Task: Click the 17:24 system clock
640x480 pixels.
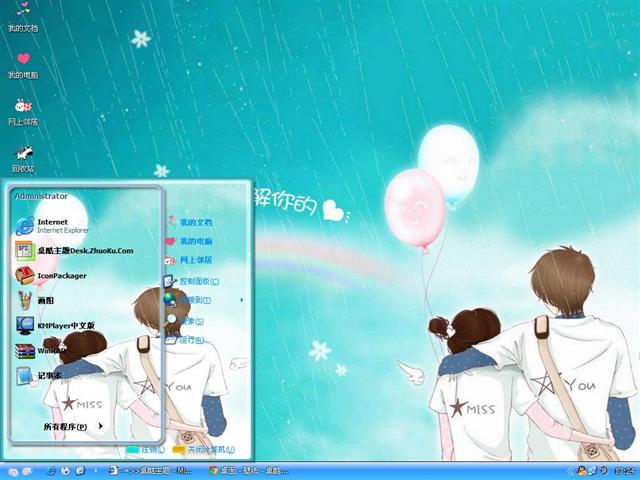Action: pyautogui.click(x=624, y=471)
